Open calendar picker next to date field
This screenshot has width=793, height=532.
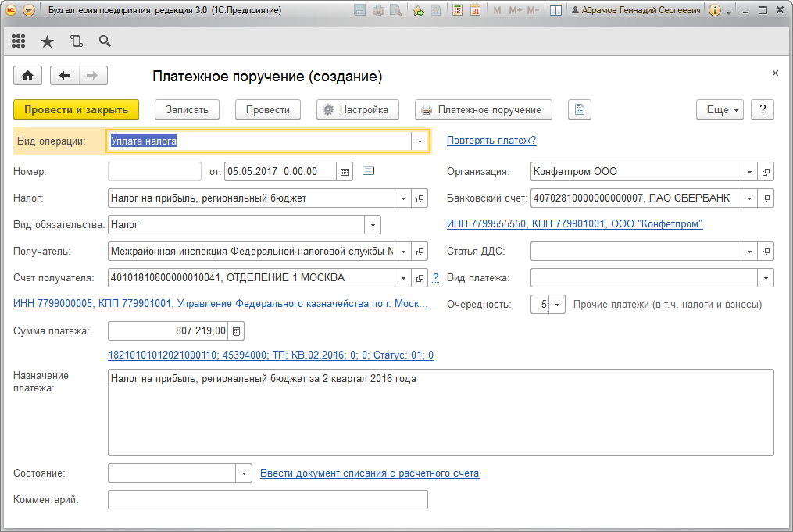pos(345,172)
